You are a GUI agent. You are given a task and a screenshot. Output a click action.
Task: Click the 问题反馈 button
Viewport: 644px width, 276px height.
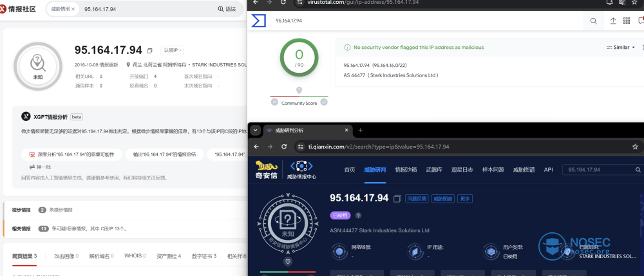417,199
